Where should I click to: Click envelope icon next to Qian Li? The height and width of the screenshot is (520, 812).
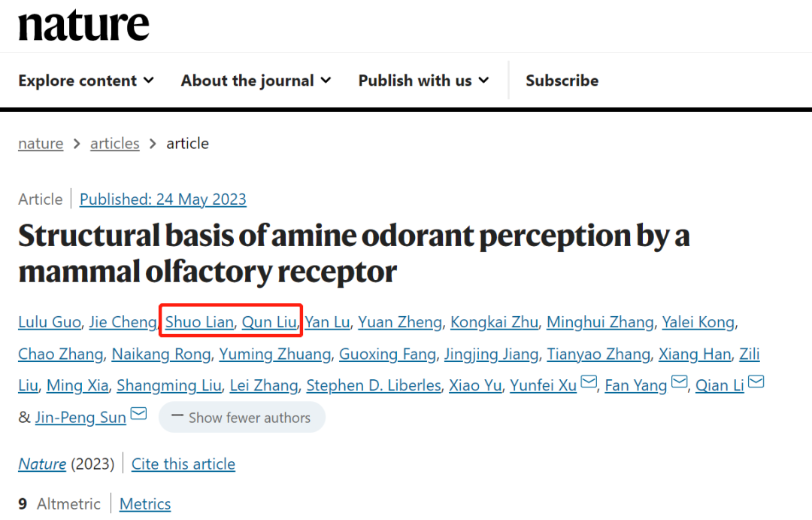756,382
